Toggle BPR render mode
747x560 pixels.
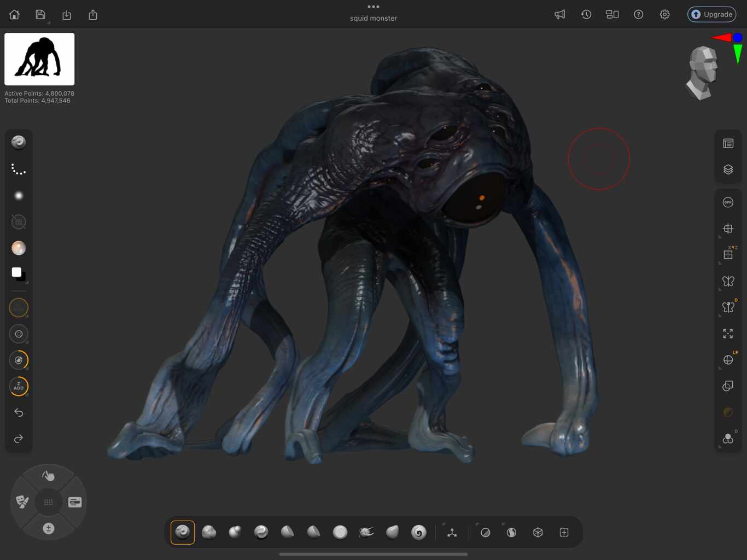[x=728, y=202]
